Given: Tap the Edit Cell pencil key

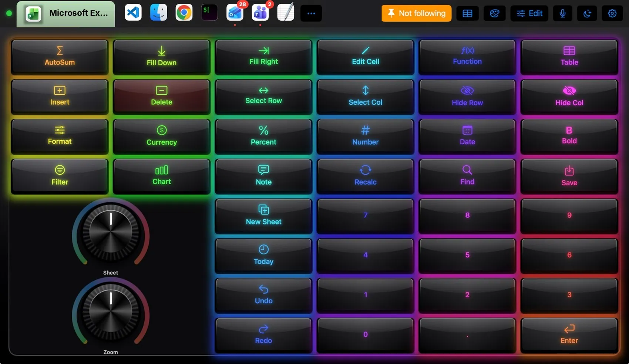Looking at the screenshot, I should click(x=366, y=57).
